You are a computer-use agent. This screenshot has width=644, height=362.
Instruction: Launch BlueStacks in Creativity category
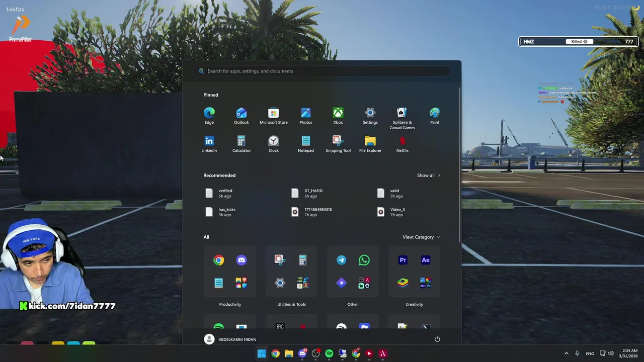pos(403,283)
